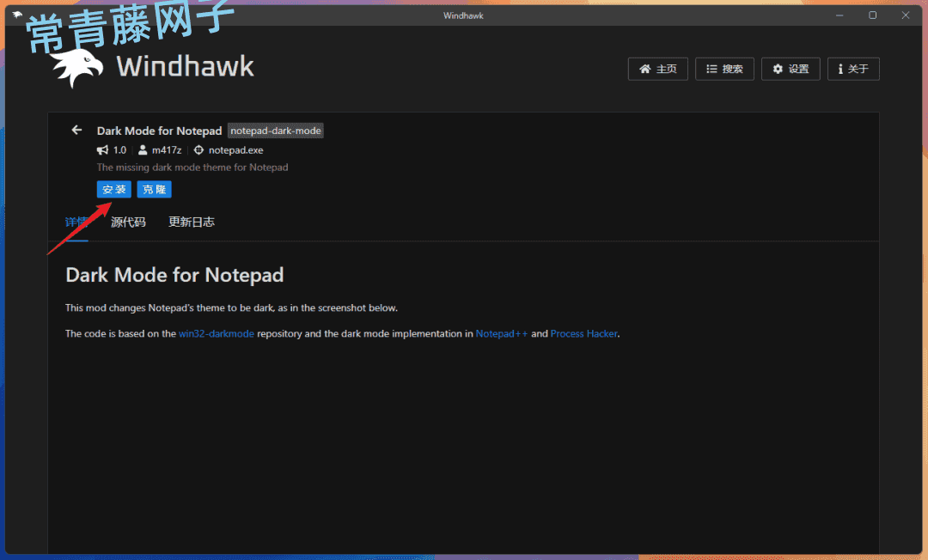This screenshot has width=928, height=560.
Task: Open the Process Hacker link
Action: [x=583, y=333]
